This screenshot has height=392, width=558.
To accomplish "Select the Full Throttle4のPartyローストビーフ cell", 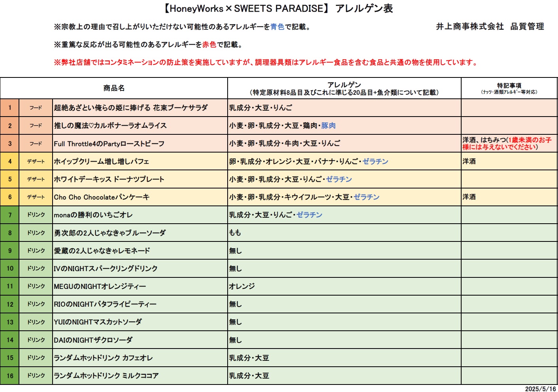I will click(x=109, y=144).
